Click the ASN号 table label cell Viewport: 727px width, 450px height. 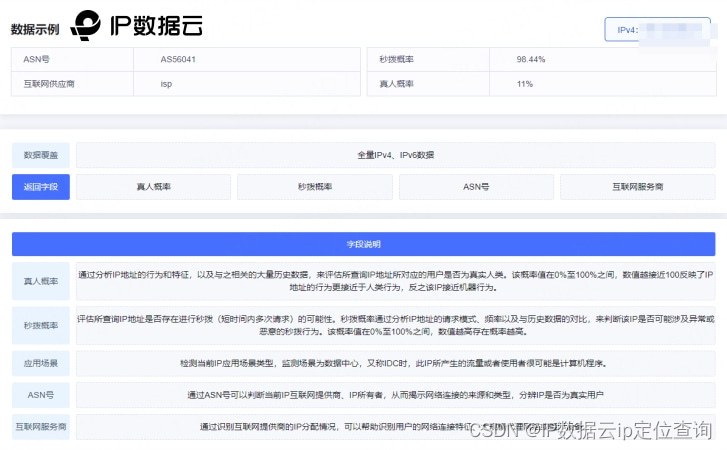72,59
